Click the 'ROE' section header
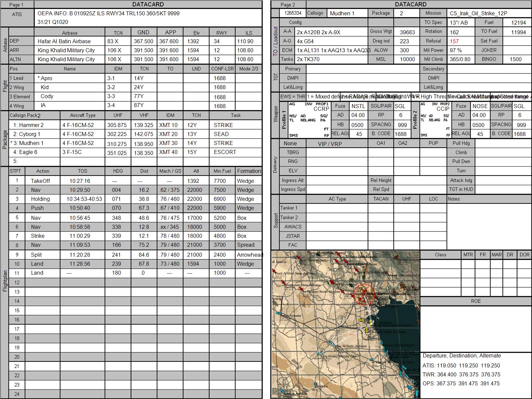532x399 pixels. 476,301
